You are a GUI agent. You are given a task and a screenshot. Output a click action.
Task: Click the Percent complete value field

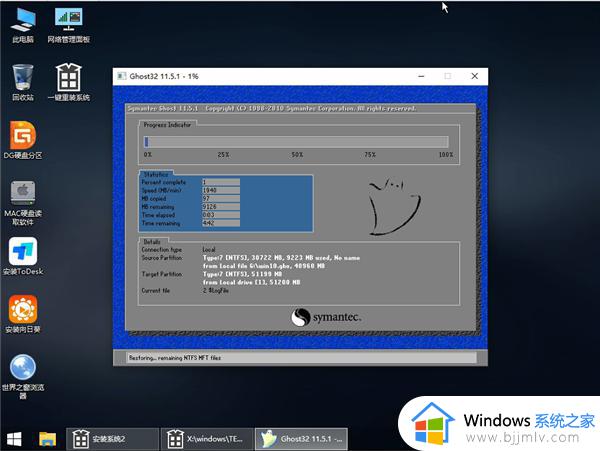(x=221, y=182)
